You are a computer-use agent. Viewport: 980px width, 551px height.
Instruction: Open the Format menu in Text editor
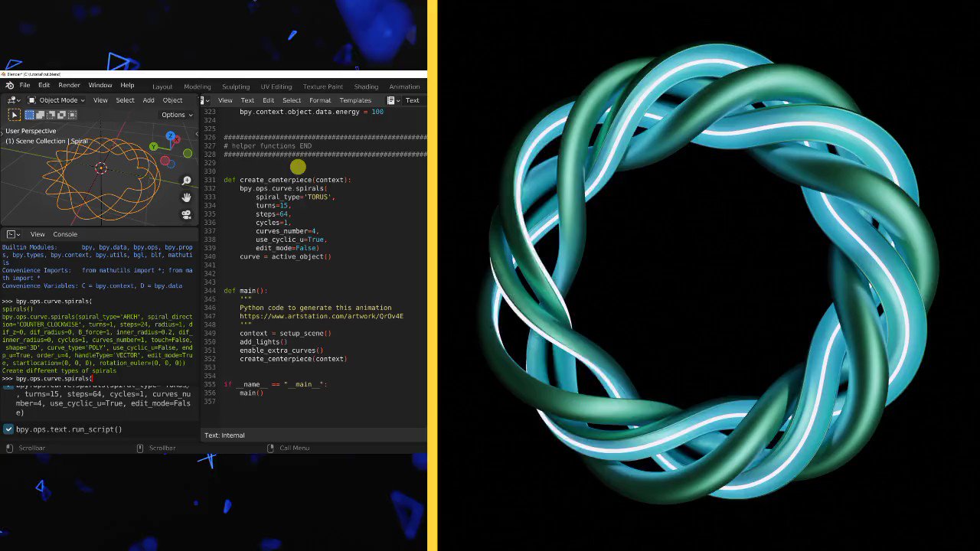[319, 100]
